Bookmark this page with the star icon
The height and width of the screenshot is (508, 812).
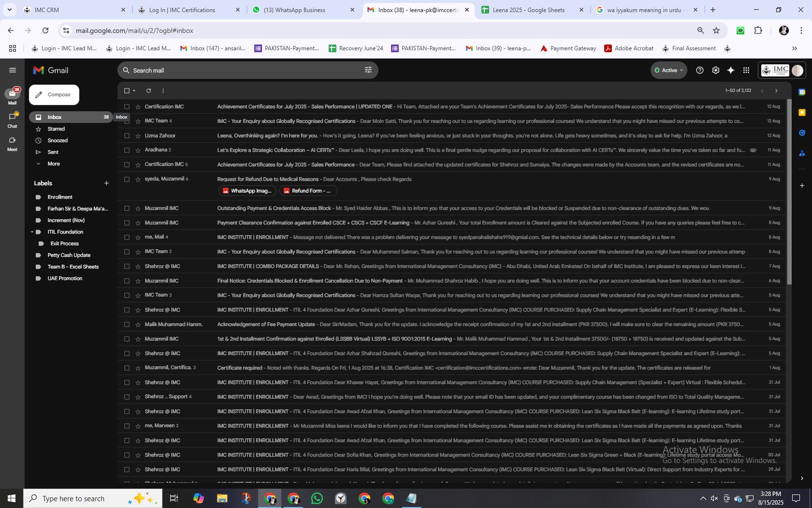(x=716, y=30)
